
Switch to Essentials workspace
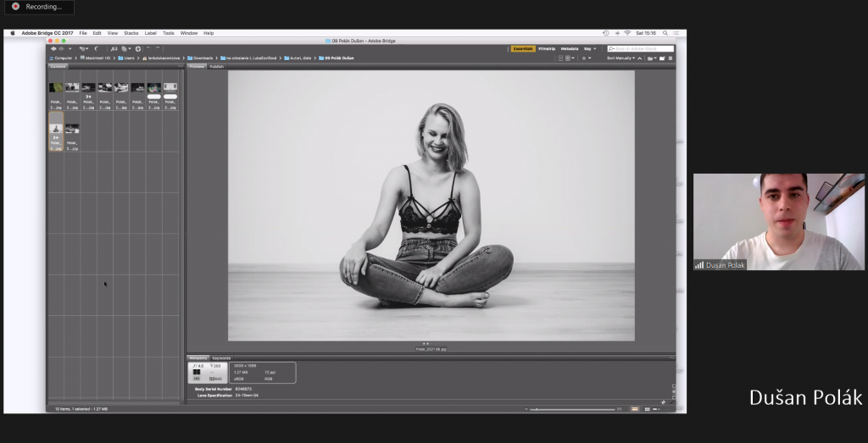point(523,48)
